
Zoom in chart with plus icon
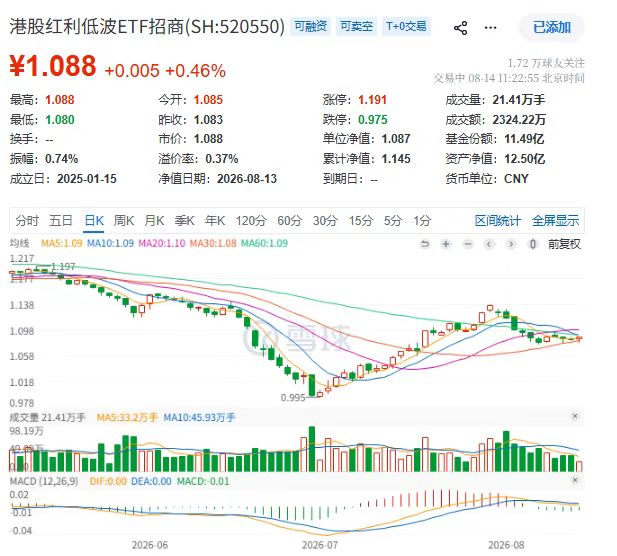click(446, 244)
